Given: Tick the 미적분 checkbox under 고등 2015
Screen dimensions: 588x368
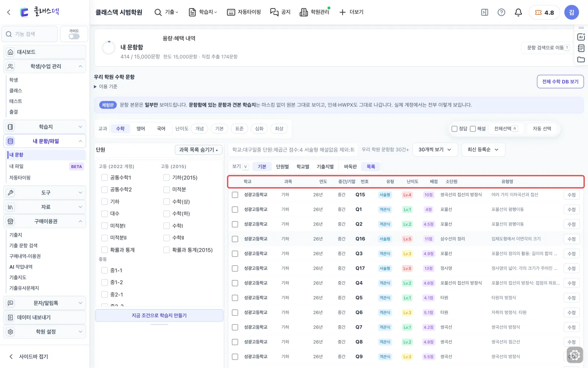Looking at the screenshot, I should pos(166,190).
